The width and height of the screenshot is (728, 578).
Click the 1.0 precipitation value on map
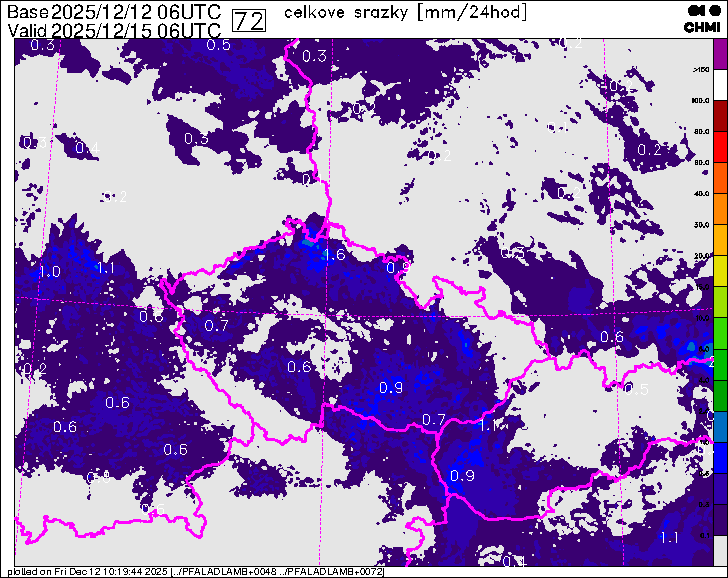49,272
